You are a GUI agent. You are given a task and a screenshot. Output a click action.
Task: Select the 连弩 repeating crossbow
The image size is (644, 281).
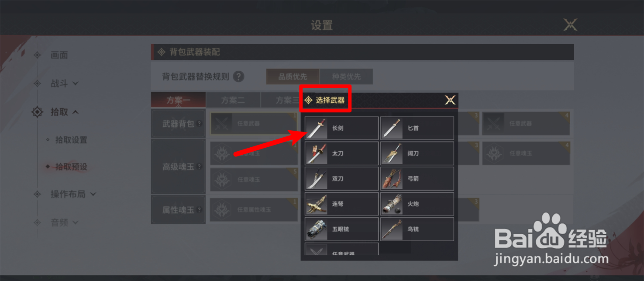(341, 204)
